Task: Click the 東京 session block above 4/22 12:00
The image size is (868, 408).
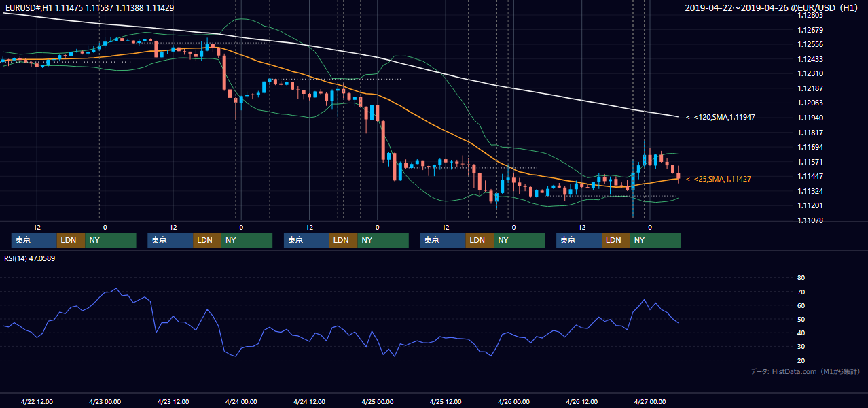Action: pyautogui.click(x=34, y=240)
